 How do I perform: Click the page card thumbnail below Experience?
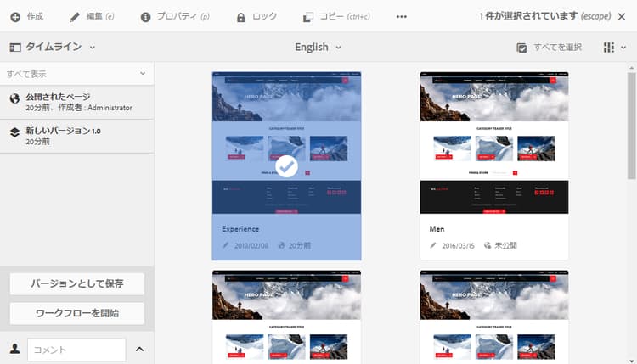pyautogui.click(x=286, y=317)
